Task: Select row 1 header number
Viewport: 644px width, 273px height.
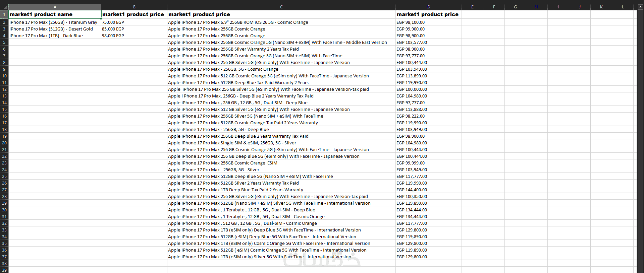Action: [4, 14]
